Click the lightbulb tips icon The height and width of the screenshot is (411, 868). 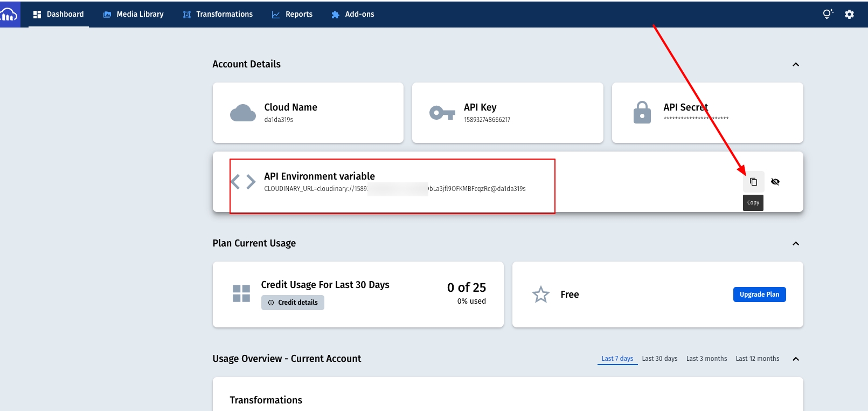tap(828, 14)
